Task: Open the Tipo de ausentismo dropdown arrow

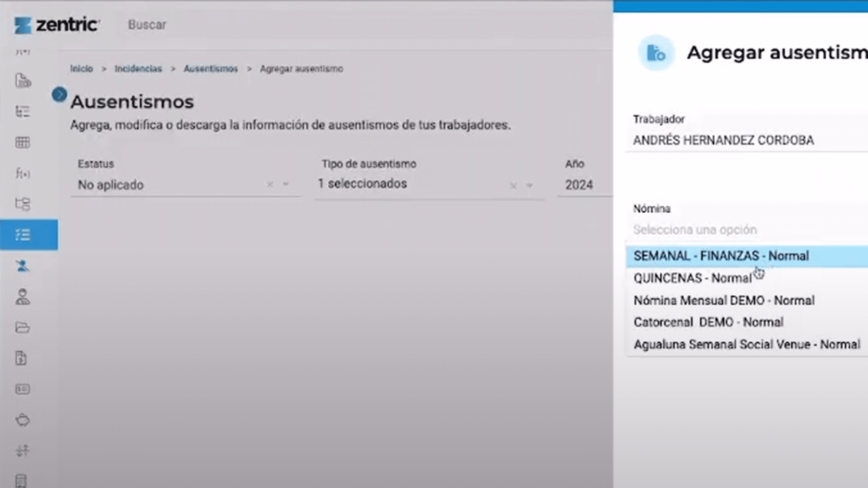Action: pyautogui.click(x=529, y=186)
